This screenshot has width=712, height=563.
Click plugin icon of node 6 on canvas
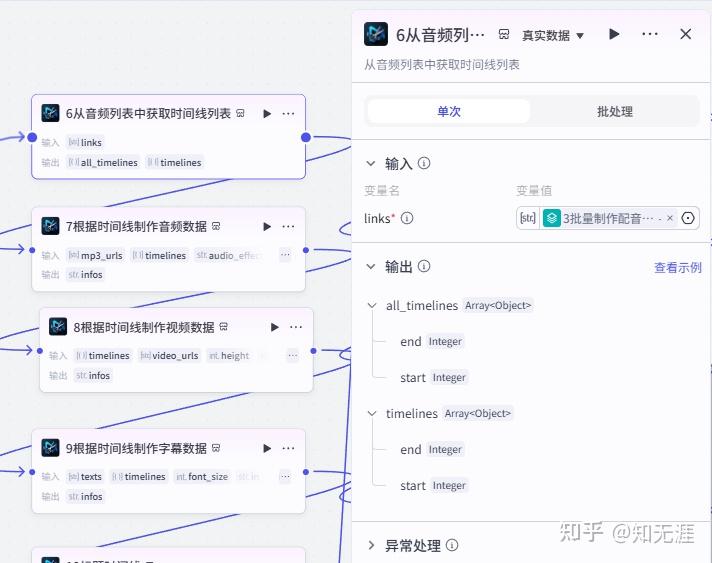click(x=50, y=113)
